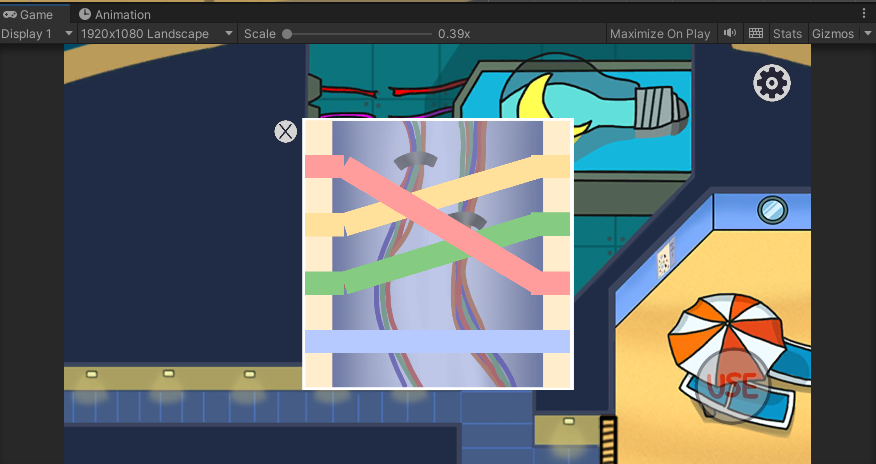Click the right green wire terminal
The height and width of the screenshot is (464, 876).
550,224
